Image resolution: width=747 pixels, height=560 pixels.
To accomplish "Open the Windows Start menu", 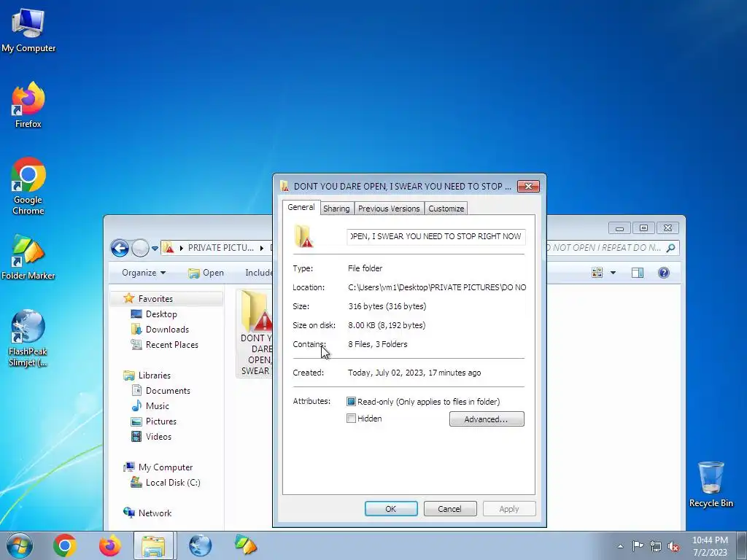I will coord(20,545).
